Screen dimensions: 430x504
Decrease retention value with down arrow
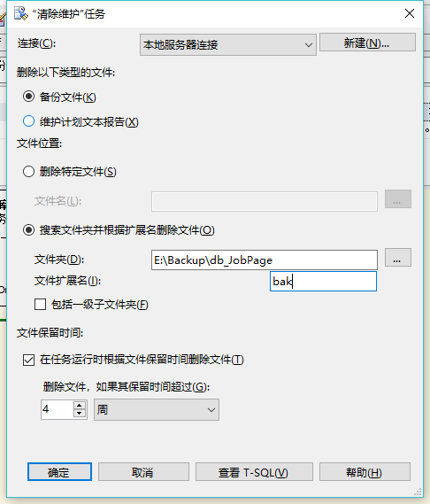point(80,414)
